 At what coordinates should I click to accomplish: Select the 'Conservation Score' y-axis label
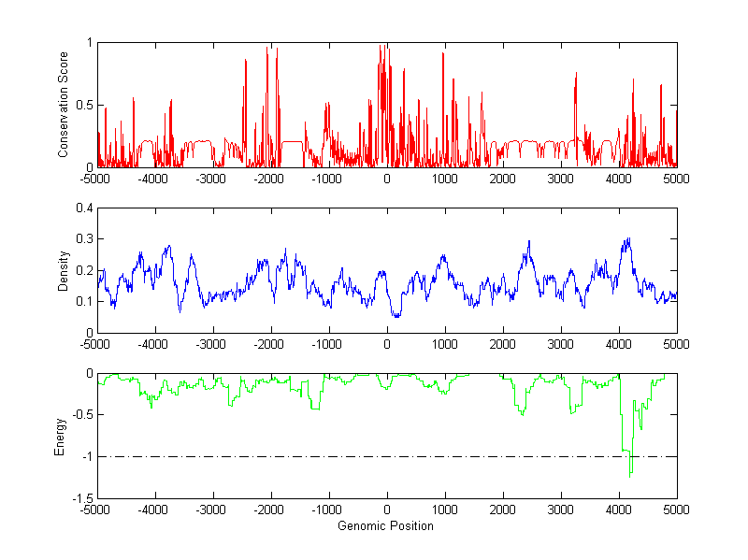(x=64, y=105)
